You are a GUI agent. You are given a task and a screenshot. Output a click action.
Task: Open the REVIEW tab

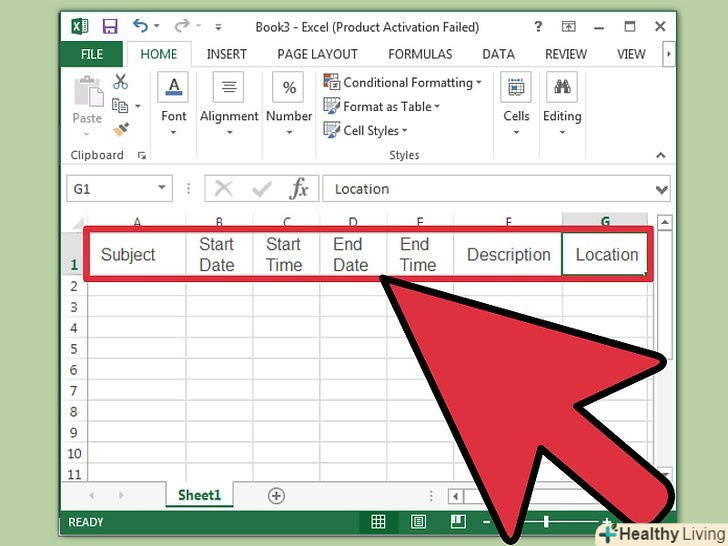[x=566, y=54]
